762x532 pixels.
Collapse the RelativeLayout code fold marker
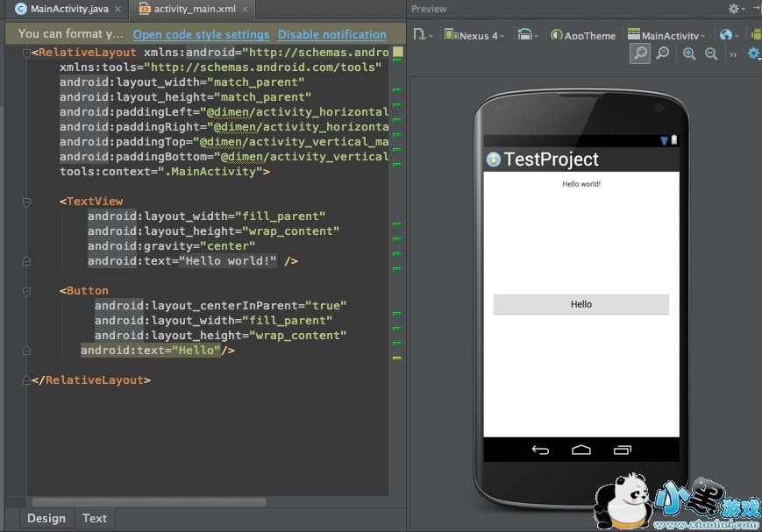point(26,53)
